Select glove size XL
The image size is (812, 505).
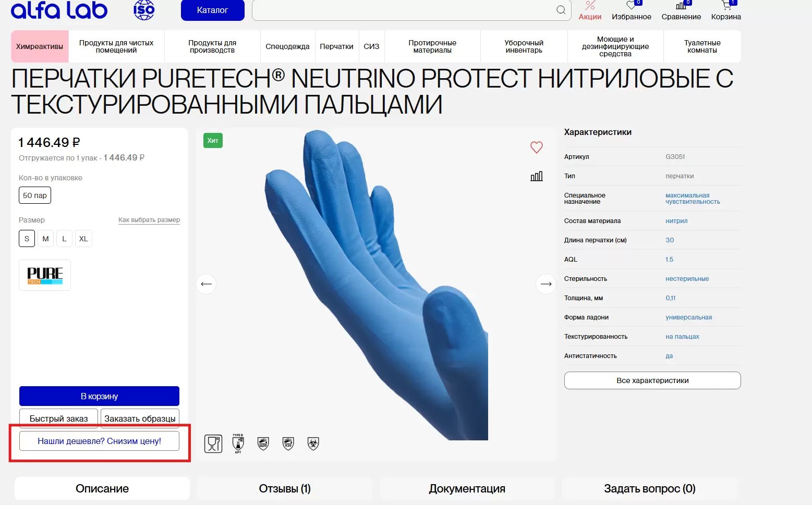[x=83, y=238]
